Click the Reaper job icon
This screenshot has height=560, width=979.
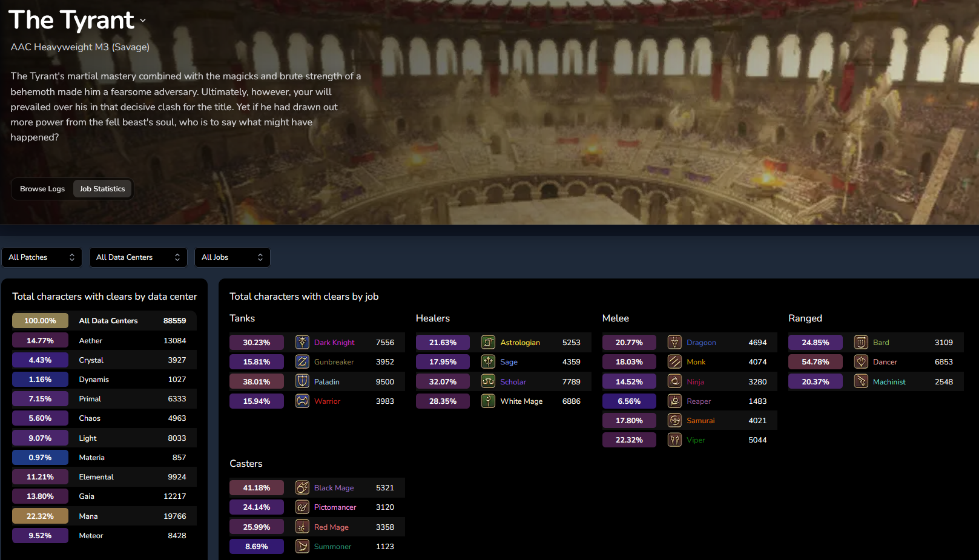pos(674,401)
